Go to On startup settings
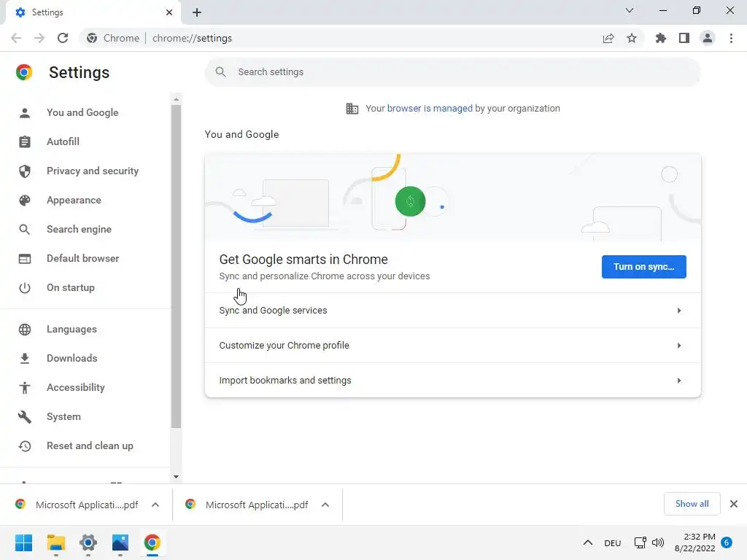This screenshot has width=747, height=560. pos(71,287)
